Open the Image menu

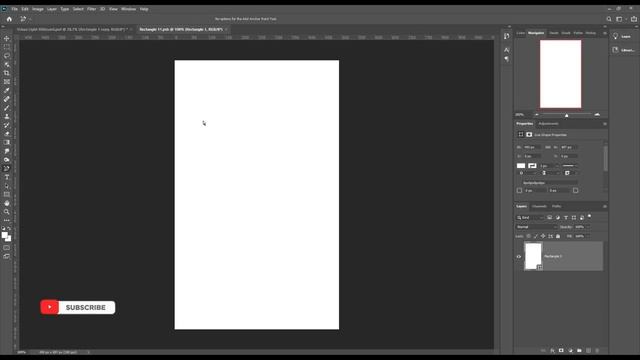point(38,9)
